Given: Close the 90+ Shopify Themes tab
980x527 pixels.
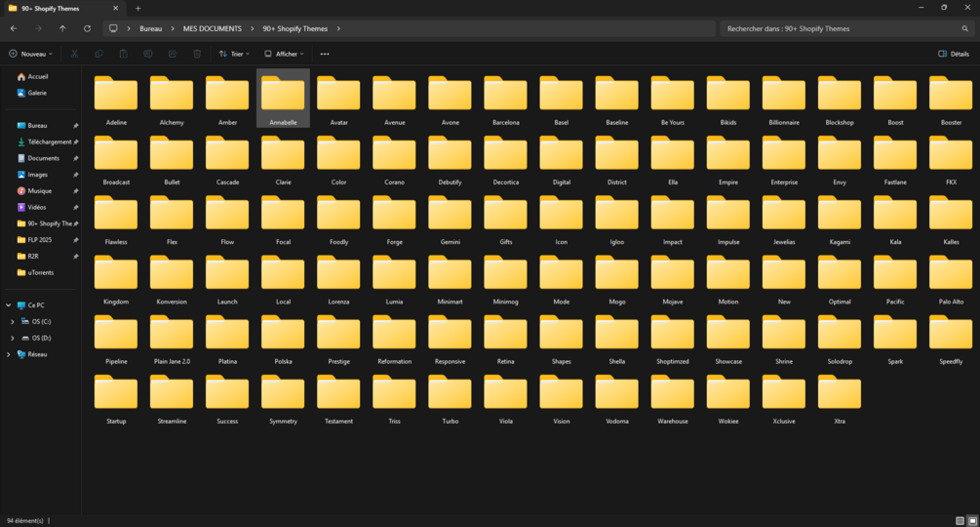Looking at the screenshot, I should [116, 9].
